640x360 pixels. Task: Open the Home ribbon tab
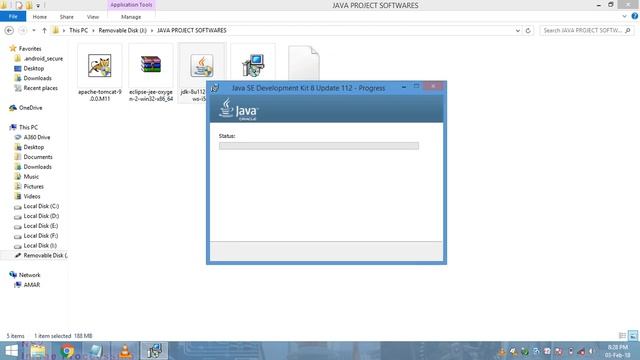pyautogui.click(x=40, y=17)
